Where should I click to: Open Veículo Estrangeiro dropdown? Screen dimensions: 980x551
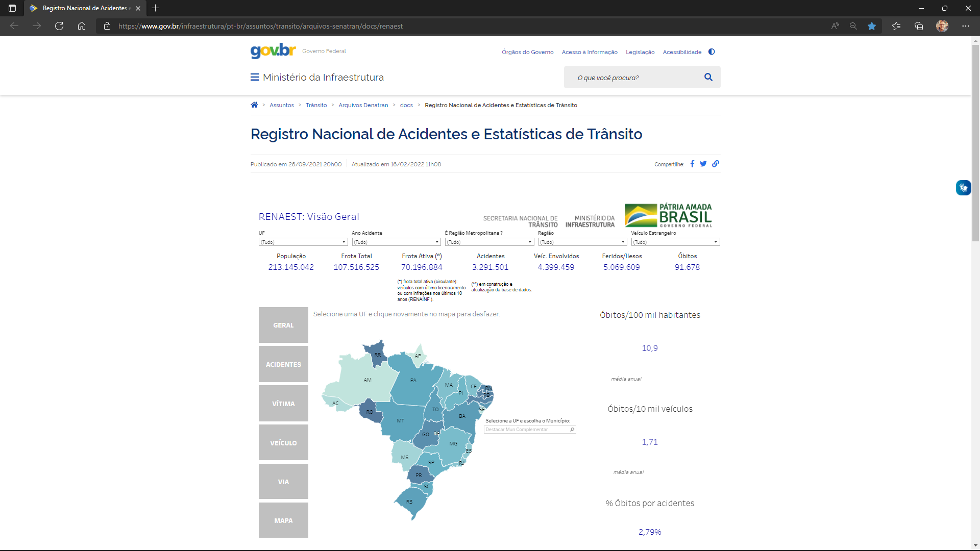click(x=675, y=242)
